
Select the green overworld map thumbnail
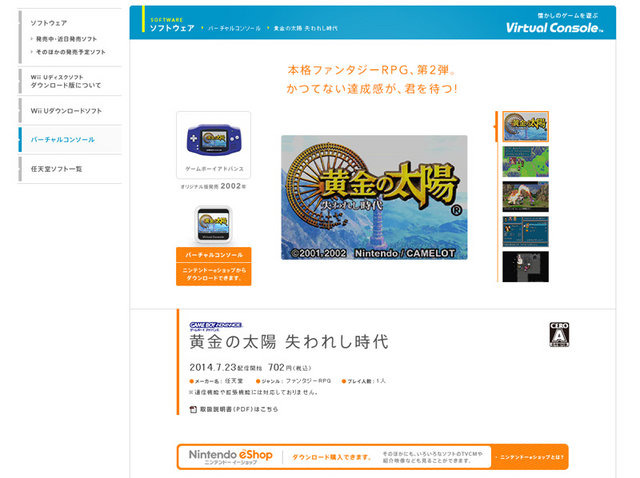(x=526, y=162)
